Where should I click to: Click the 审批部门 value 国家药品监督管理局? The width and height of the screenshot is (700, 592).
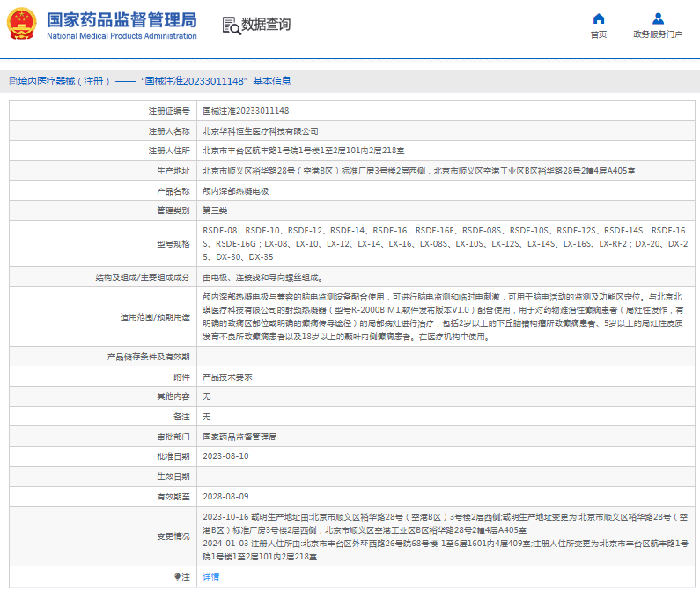[239, 437]
